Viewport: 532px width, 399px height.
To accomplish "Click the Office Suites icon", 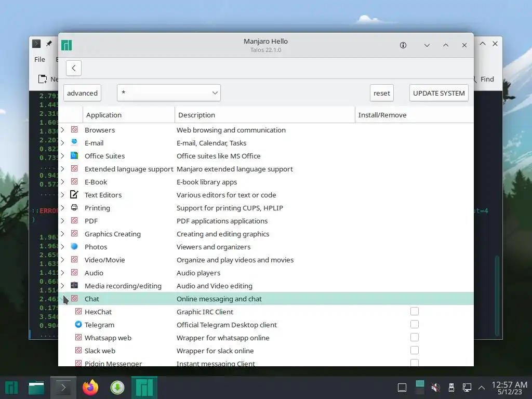I will coord(74,156).
